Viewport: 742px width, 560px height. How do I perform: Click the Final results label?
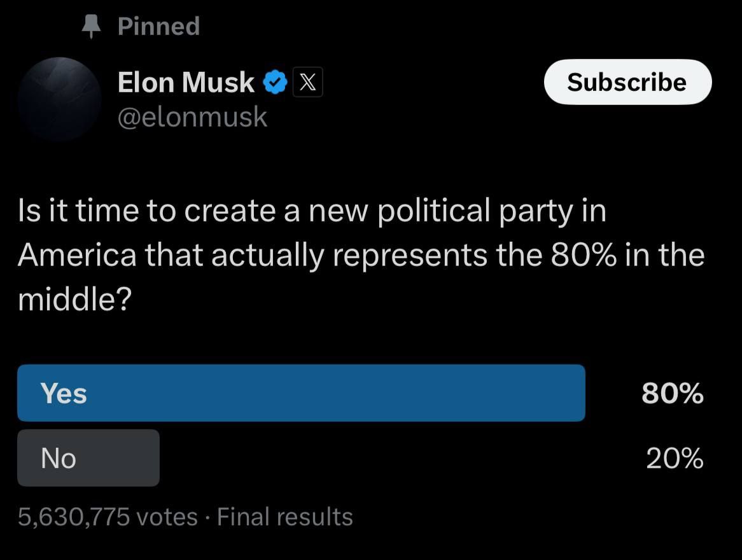[x=285, y=517]
